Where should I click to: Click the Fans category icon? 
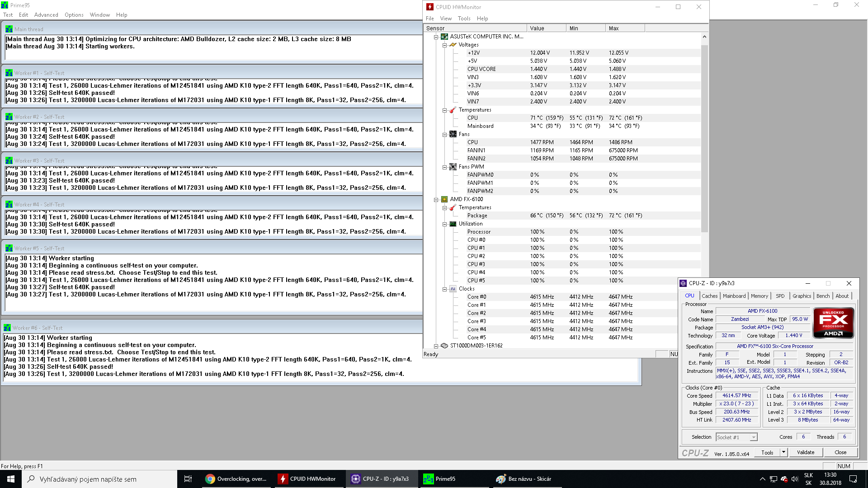point(453,134)
